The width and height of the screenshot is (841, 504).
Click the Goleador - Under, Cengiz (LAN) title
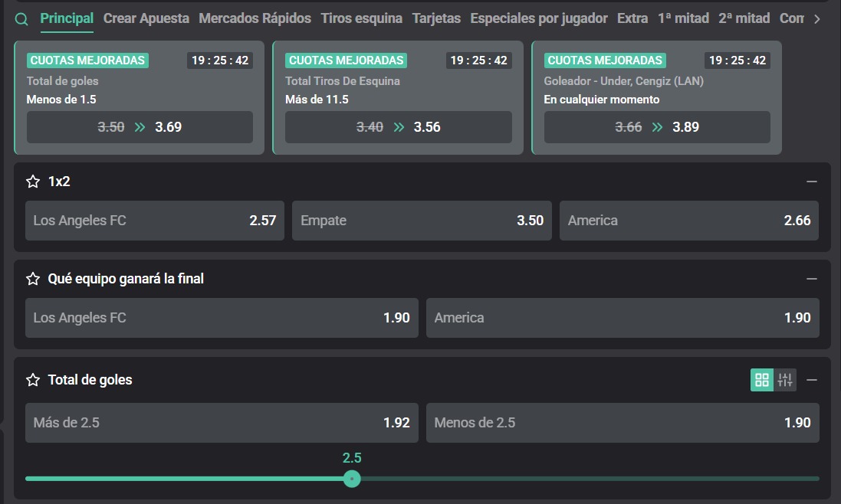[x=624, y=81]
